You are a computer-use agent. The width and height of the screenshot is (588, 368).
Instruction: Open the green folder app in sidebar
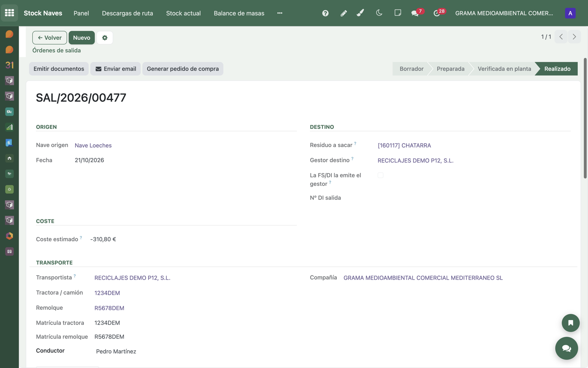coord(10,174)
